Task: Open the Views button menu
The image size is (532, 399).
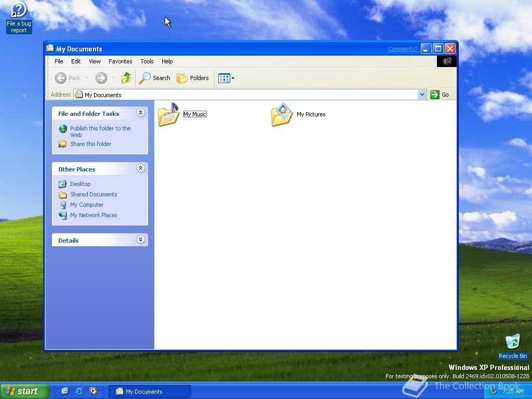Action: point(226,78)
